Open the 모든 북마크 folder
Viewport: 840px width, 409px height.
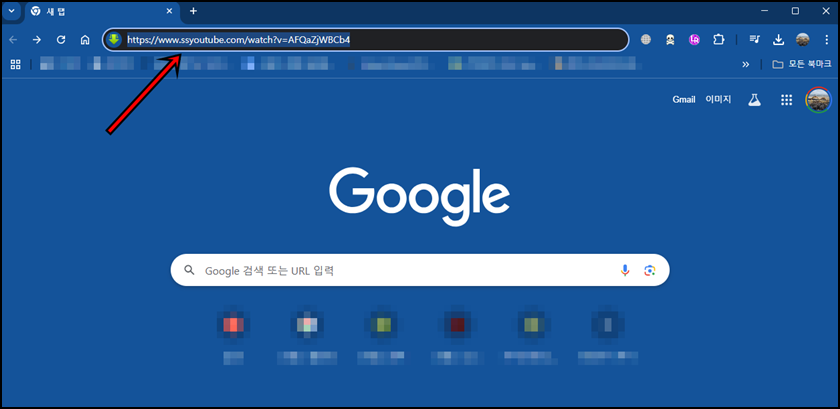pos(801,64)
